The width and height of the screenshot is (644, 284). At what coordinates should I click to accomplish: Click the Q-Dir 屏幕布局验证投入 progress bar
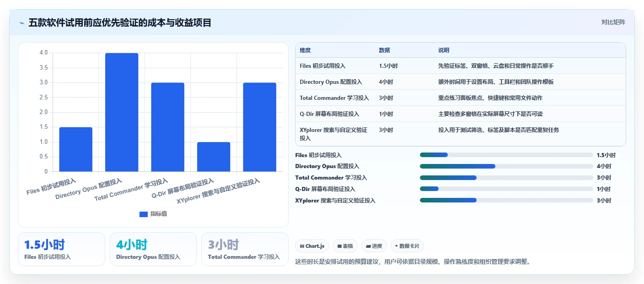tap(506, 189)
